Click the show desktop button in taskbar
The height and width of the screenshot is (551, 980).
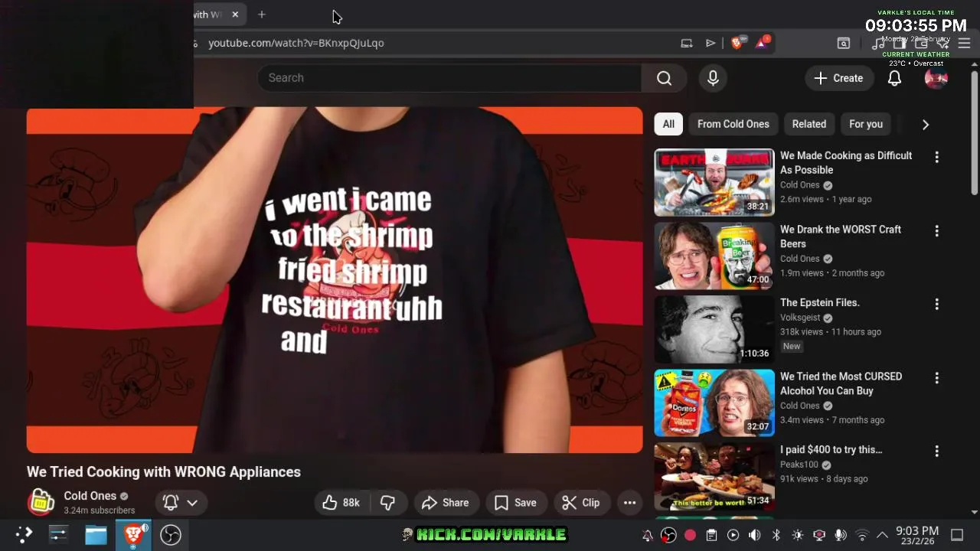tap(957, 535)
